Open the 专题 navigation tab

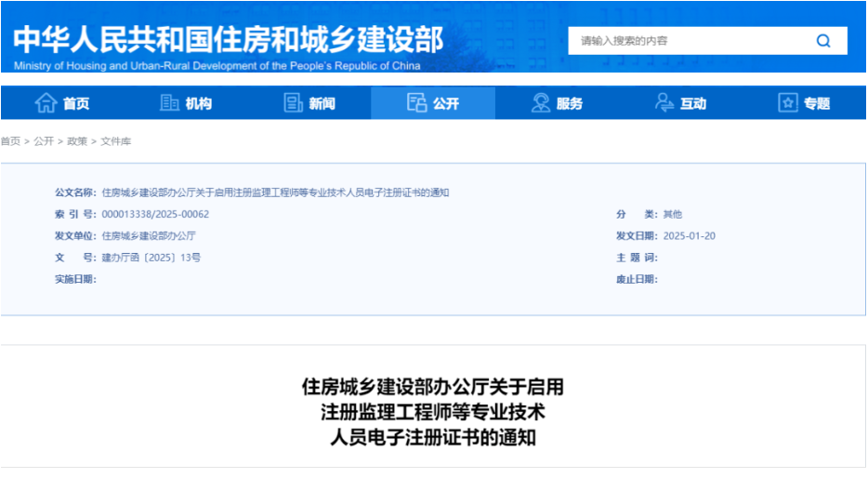[804, 103]
